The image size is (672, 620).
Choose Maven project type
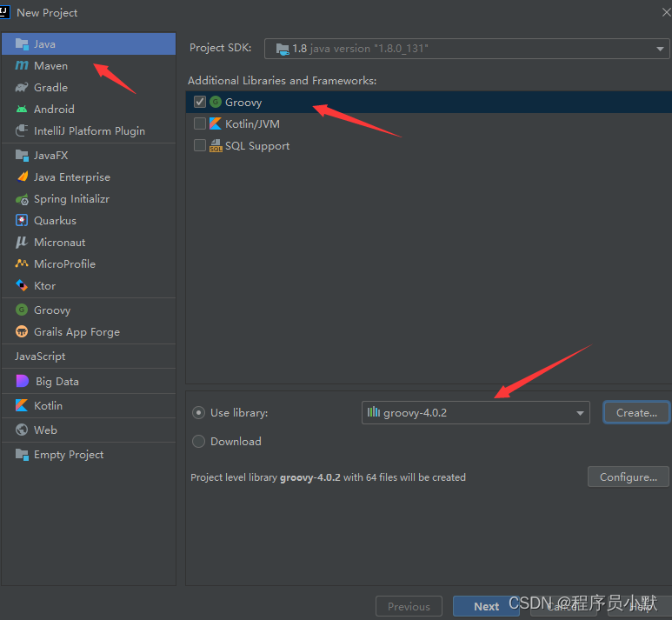89,65
